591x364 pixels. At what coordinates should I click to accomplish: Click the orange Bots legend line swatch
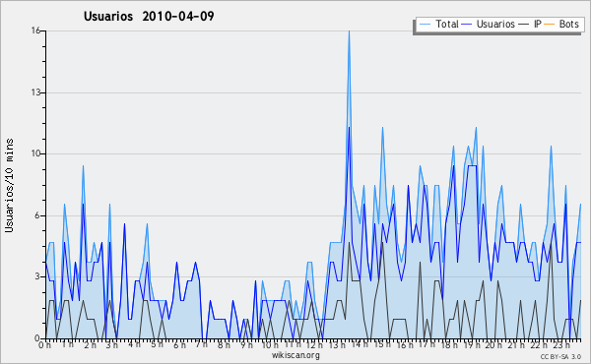[550, 25]
